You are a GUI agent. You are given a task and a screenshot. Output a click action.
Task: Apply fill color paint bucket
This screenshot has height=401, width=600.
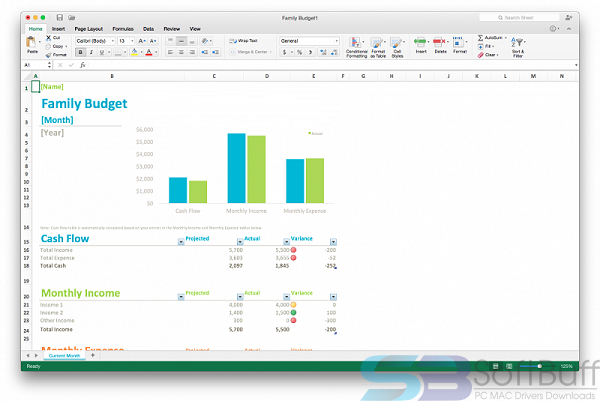click(134, 52)
